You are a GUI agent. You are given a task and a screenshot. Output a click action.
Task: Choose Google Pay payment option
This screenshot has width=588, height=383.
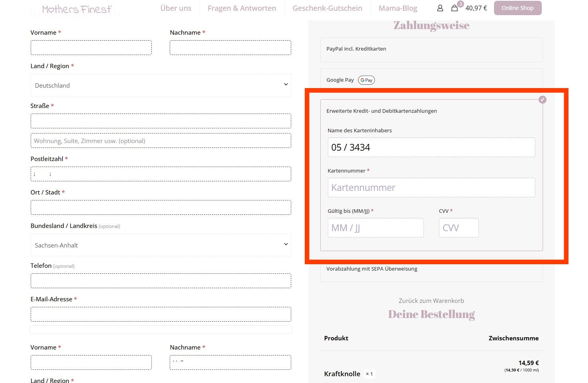(x=340, y=80)
